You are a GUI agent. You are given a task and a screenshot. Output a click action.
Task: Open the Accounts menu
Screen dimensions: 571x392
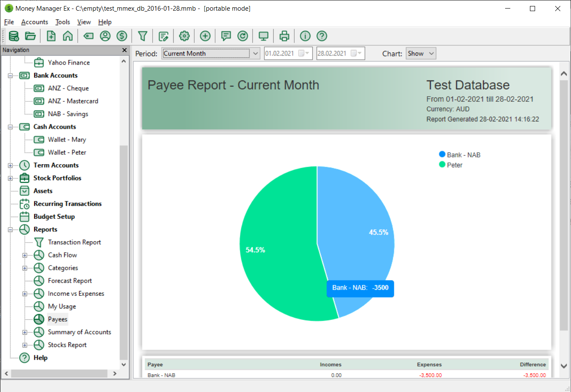point(35,22)
